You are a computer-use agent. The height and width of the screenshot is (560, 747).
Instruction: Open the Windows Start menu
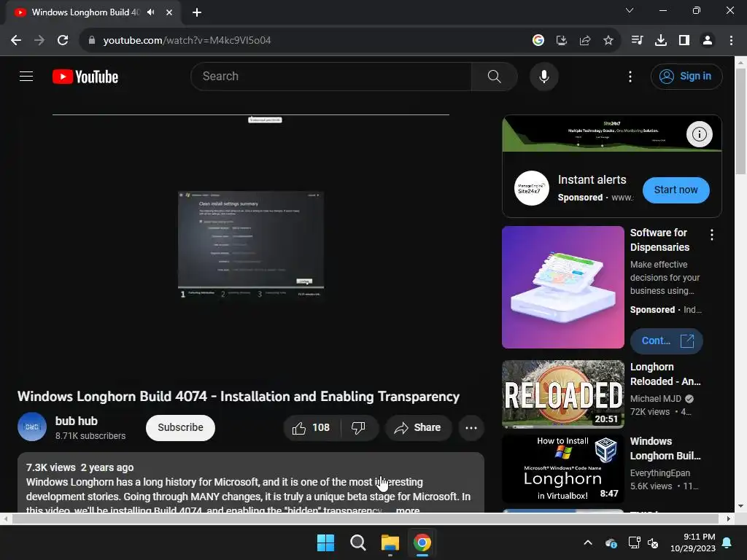[x=326, y=542]
